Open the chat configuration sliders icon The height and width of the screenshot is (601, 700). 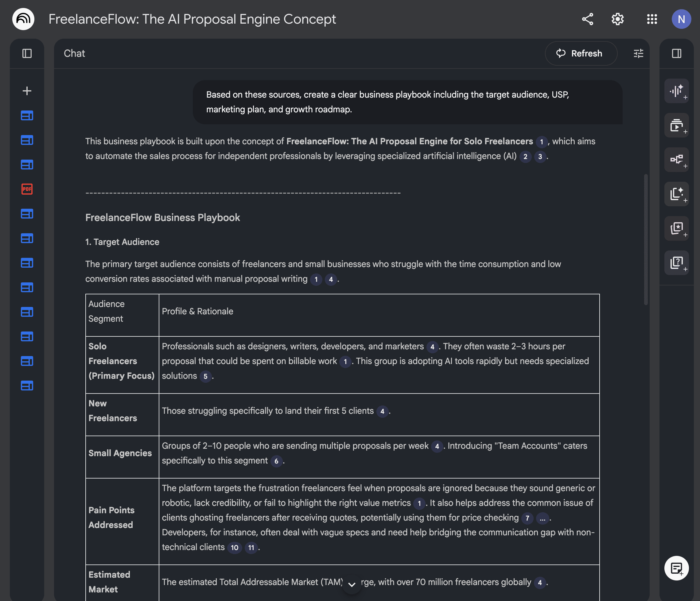coord(638,53)
